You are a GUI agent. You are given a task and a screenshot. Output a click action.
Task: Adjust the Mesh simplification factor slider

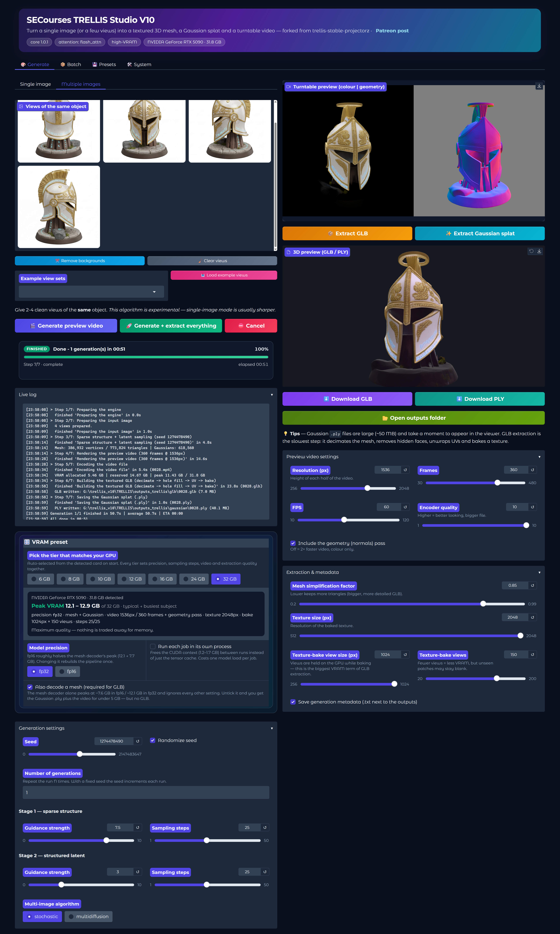pos(412,604)
